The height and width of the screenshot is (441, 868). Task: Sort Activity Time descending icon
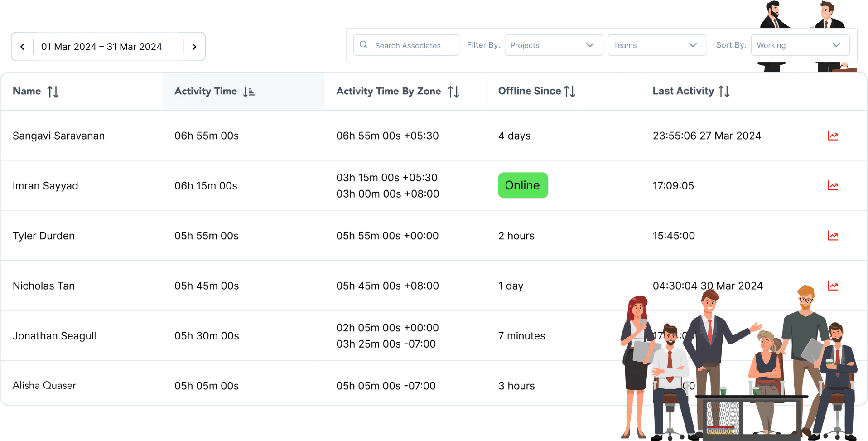click(x=249, y=92)
